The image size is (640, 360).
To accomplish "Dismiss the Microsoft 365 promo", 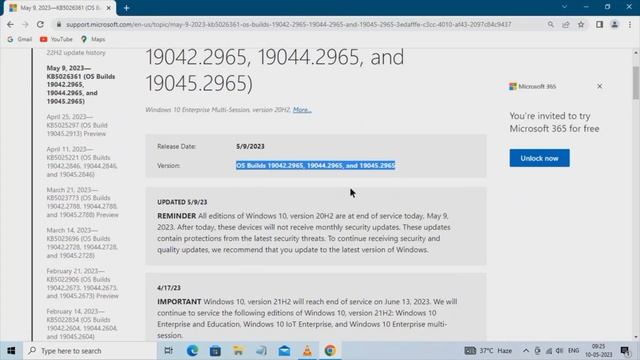I will [600, 86].
